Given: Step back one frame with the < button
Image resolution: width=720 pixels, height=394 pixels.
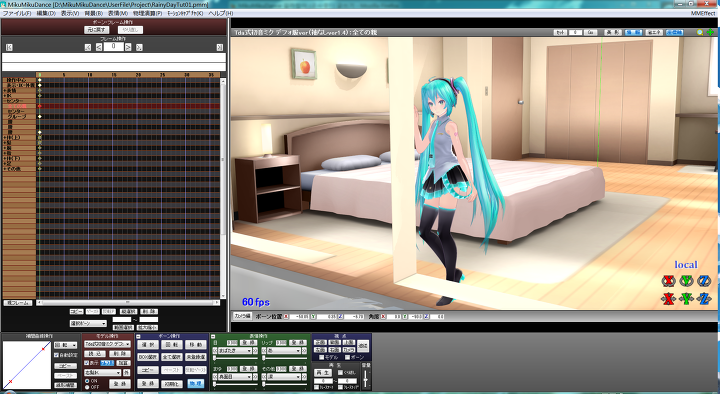Looking at the screenshot, I should point(99,47).
